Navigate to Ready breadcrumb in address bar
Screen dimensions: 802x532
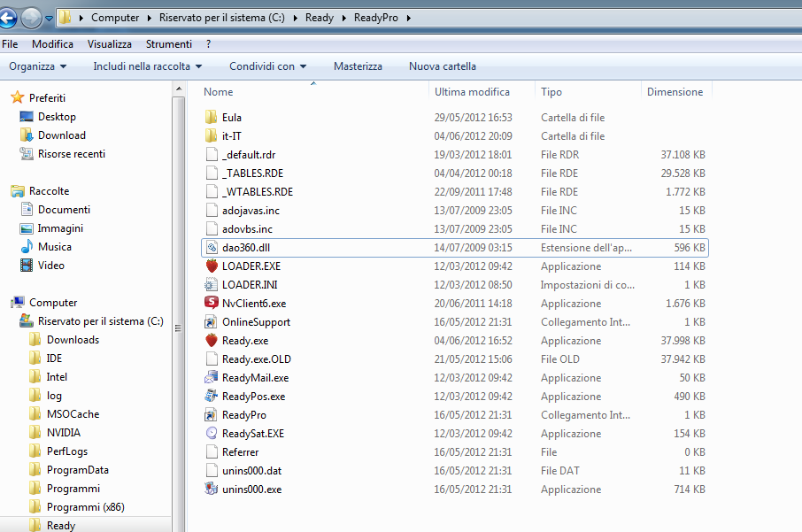(x=320, y=18)
